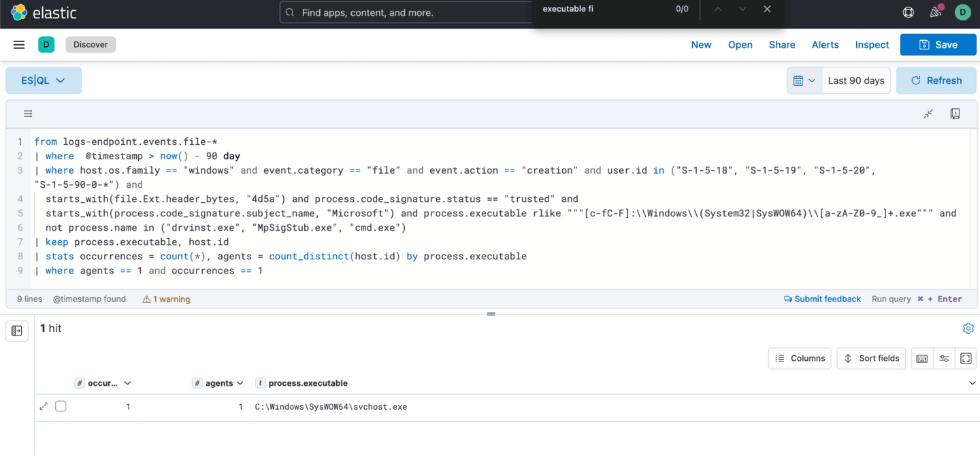Expand the agents column header menu

point(240,384)
